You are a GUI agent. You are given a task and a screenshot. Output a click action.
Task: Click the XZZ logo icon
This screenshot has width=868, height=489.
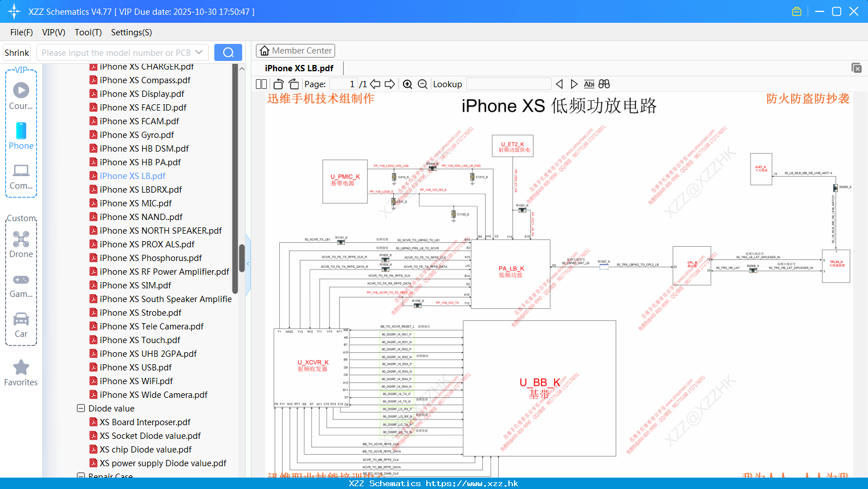pos(14,11)
